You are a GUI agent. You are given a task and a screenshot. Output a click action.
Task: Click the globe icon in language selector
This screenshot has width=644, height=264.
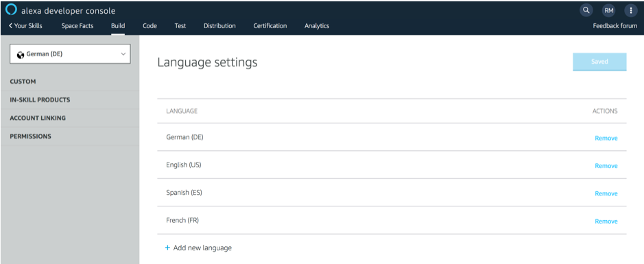pyautogui.click(x=21, y=54)
